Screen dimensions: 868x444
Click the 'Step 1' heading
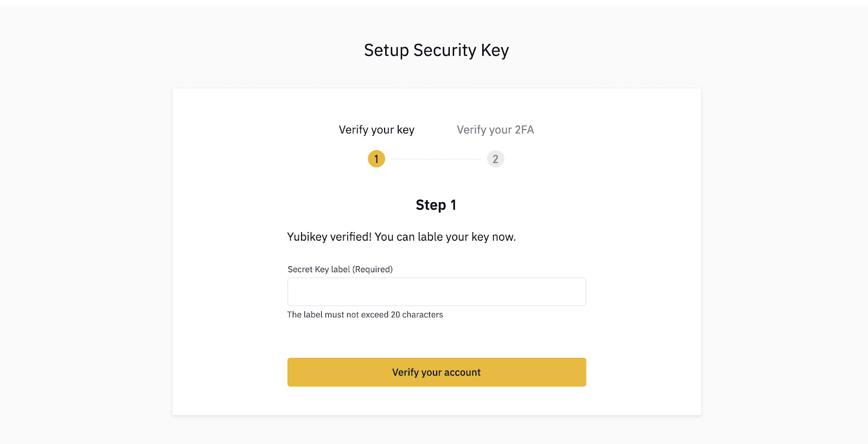436,205
